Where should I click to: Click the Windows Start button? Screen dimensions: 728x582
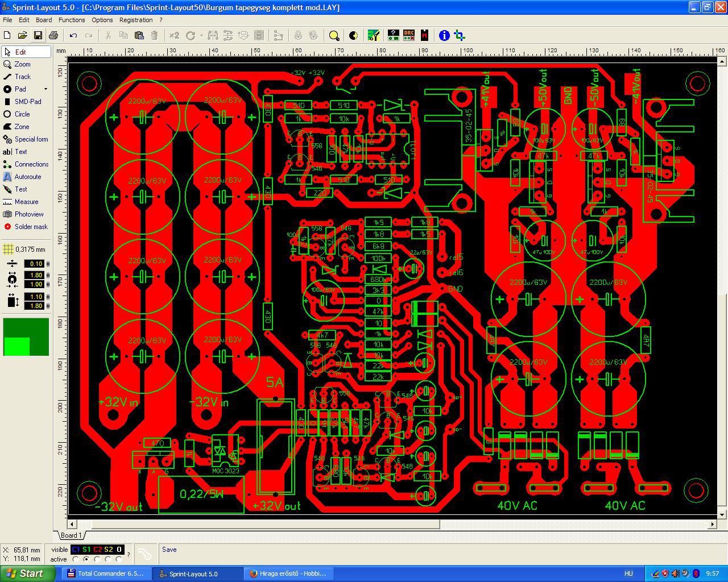27,573
